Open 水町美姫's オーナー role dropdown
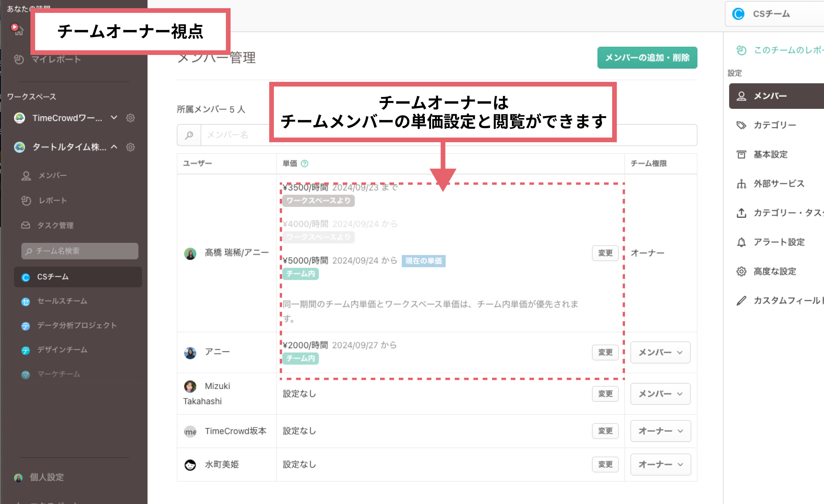Viewport: 824px width, 504px height. (660, 464)
